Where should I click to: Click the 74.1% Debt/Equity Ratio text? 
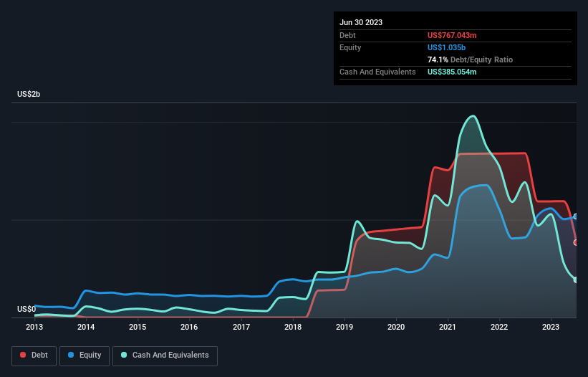pyautogui.click(x=470, y=59)
